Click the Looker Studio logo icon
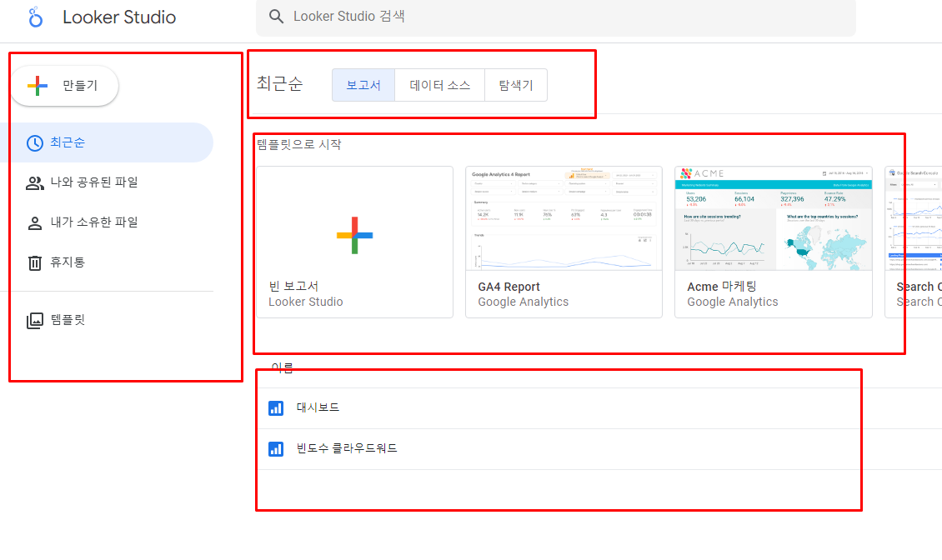 tap(36, 17)
